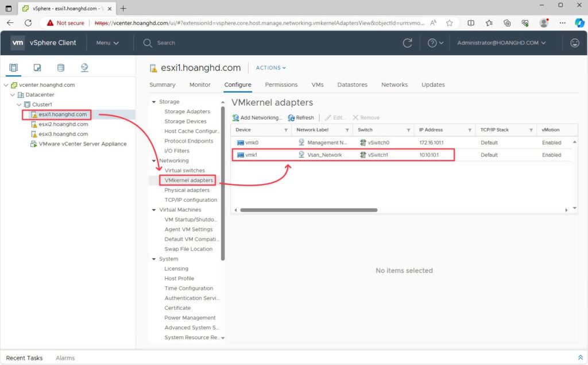Click the global refresh icon in header
Screen dimensions: 588x365
tap(408, 43)
